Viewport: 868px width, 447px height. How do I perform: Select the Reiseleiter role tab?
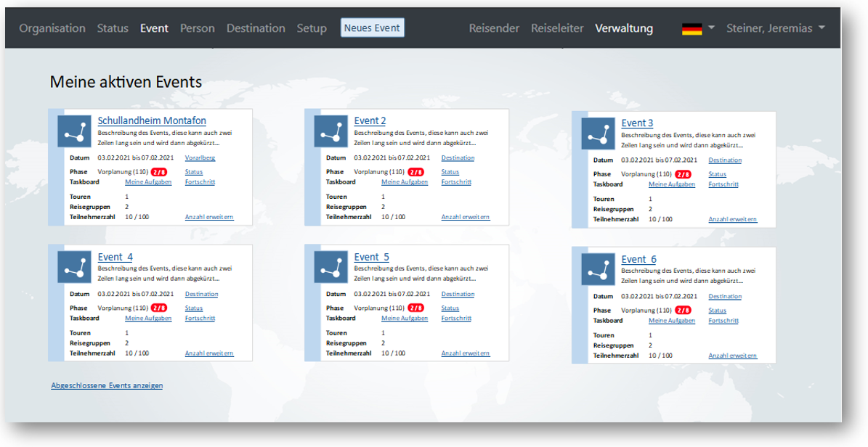point(557,28)
